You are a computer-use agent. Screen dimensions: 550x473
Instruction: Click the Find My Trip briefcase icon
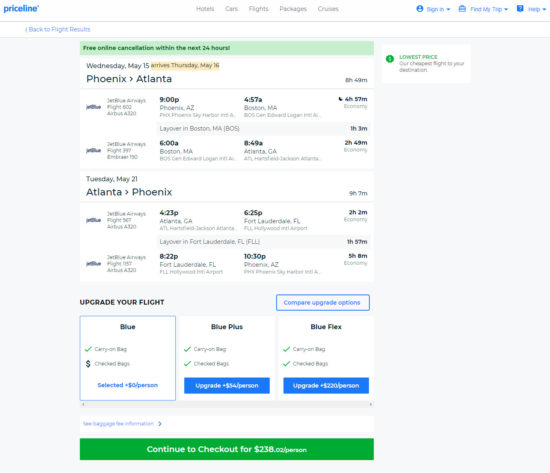[x=462, y=9]
